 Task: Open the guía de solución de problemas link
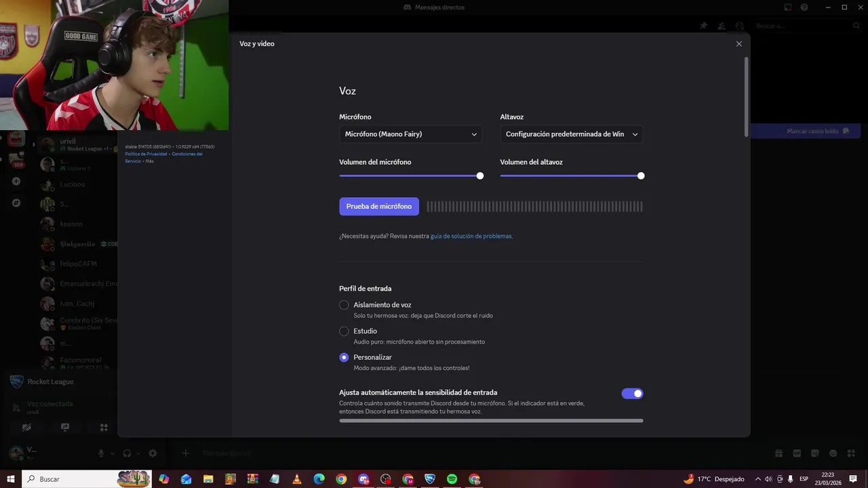[471, 237]
